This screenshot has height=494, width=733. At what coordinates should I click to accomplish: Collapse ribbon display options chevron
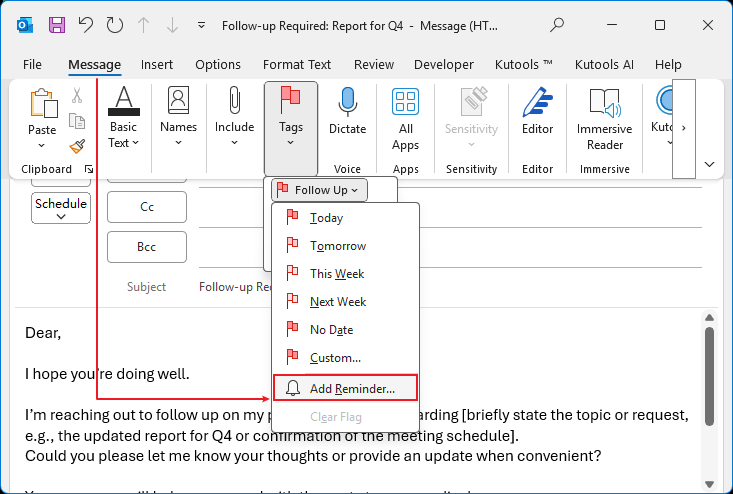(710, 164)
